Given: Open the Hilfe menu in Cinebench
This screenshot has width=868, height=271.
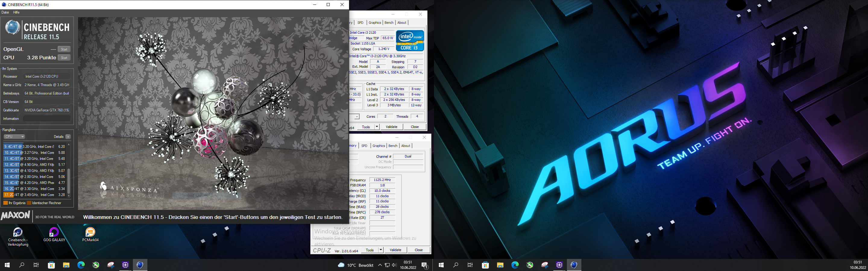Looking at the screenshot, I should 17,12.
